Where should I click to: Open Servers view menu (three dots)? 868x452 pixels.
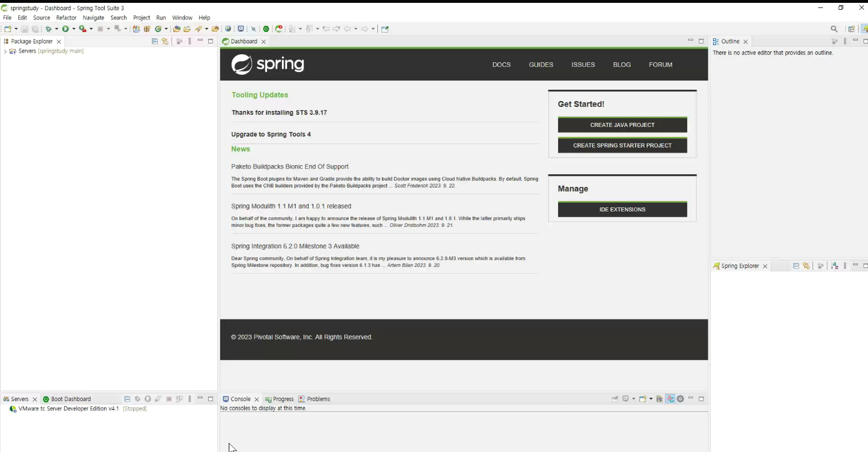pos(190,399)
